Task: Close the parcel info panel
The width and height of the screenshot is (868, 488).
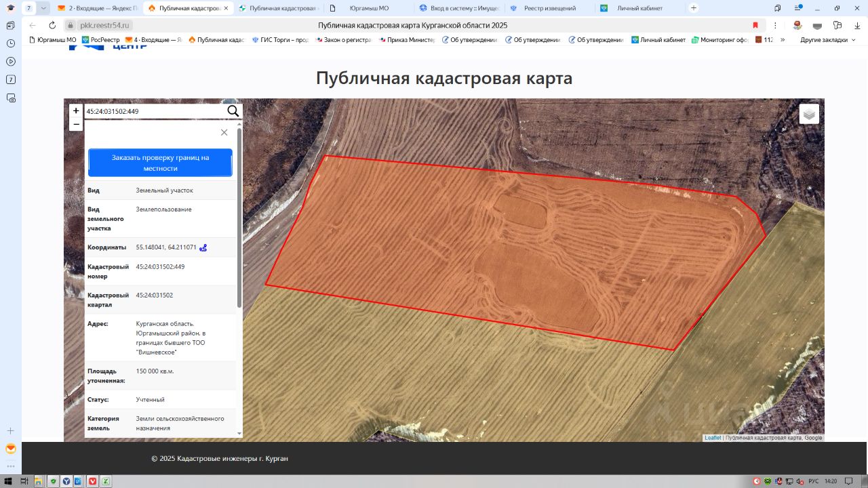Action: 224,132
